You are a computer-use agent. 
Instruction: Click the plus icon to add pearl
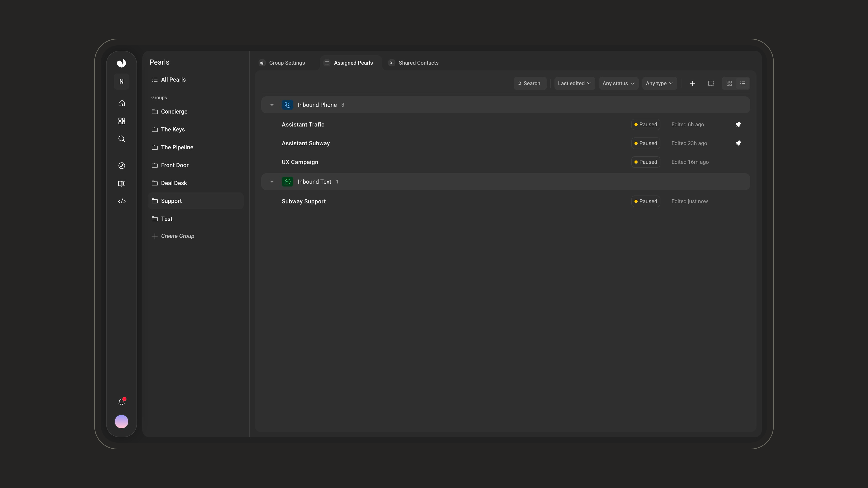pyautogui.click(x=692, y=84)
